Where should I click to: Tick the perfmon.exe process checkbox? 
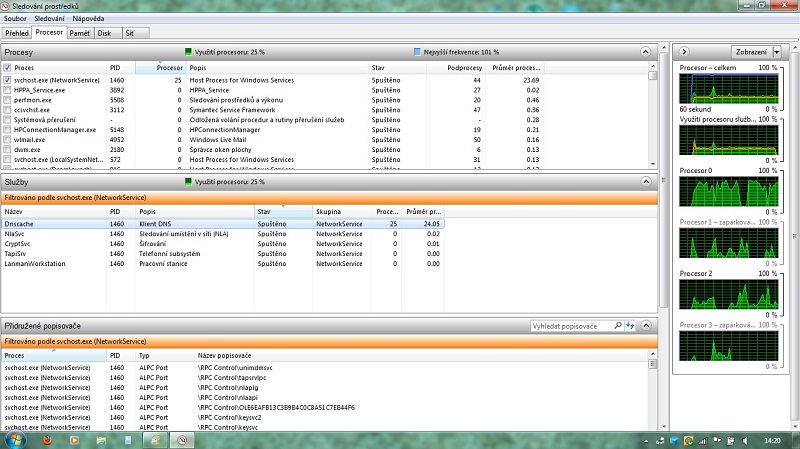coord(8,99)
